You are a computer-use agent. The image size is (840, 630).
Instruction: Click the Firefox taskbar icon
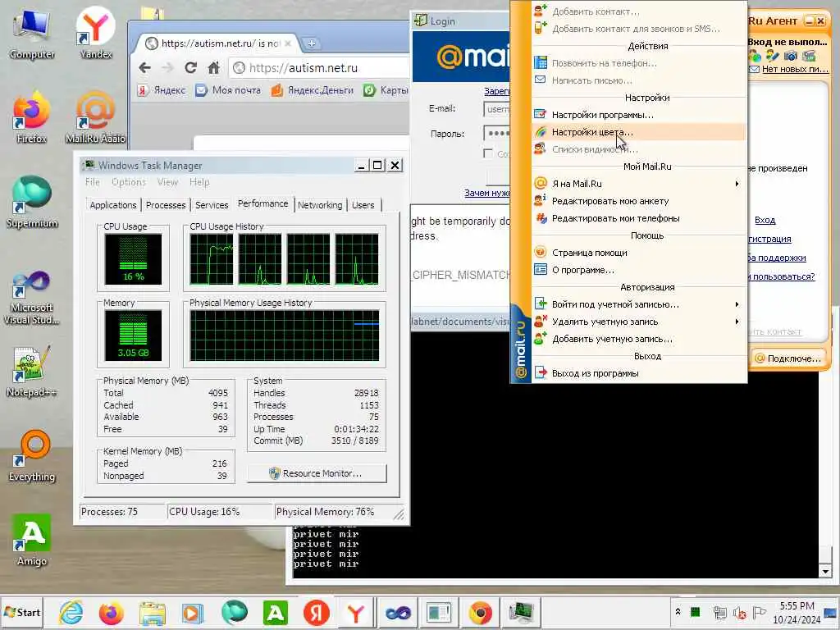pos(112,613)
